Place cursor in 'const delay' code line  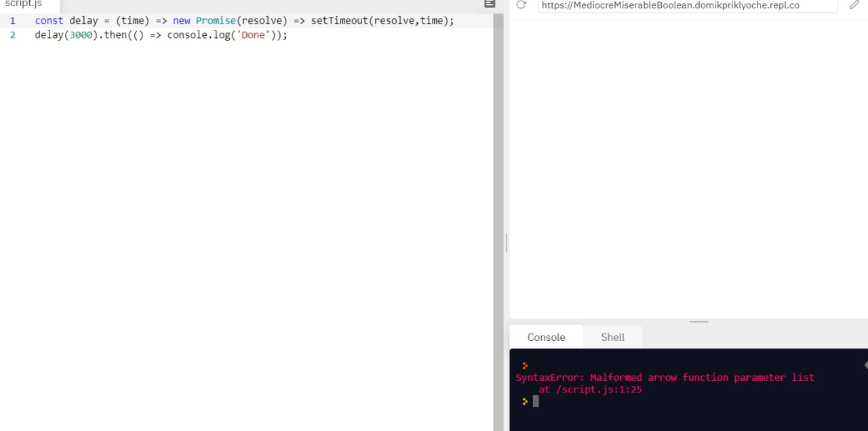pos(244,20)
